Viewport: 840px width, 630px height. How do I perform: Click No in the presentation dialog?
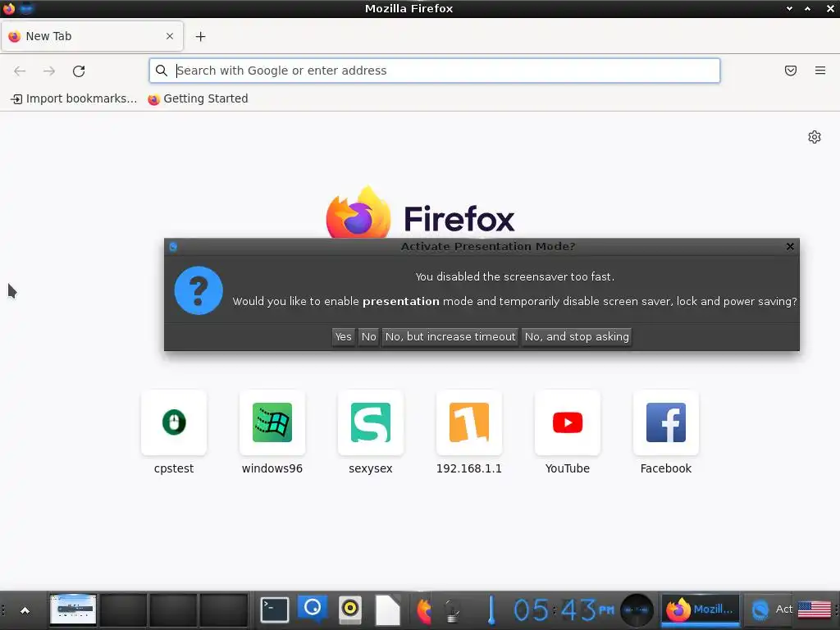click(368, 336)
